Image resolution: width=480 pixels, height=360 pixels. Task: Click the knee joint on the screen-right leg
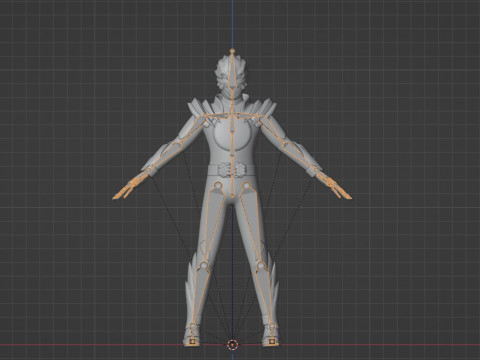tap(261, 265)
